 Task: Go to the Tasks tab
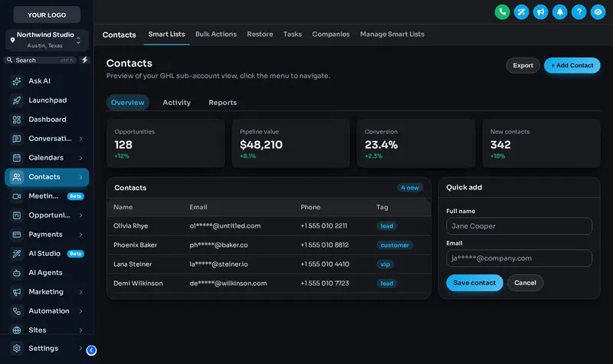tap(293, 34)
